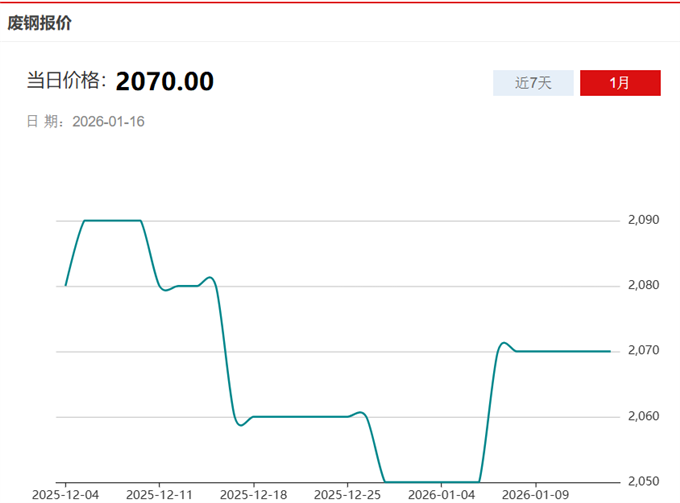The image size is (680, 503).
Task: Switch to the 近7天 tab
Action: [x=533, y=83]
